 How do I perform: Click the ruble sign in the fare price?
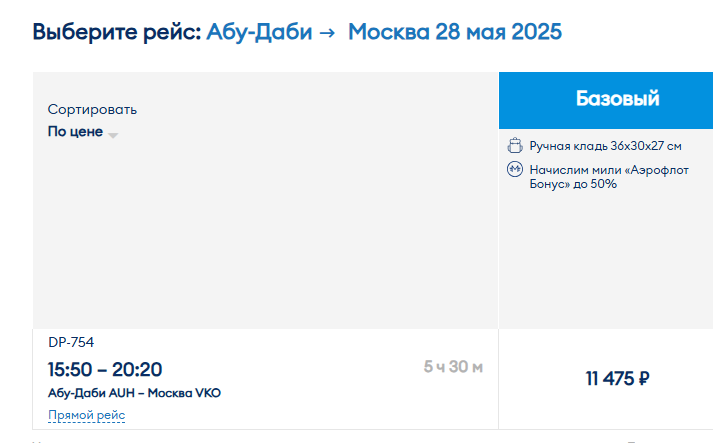pos(644,378)
